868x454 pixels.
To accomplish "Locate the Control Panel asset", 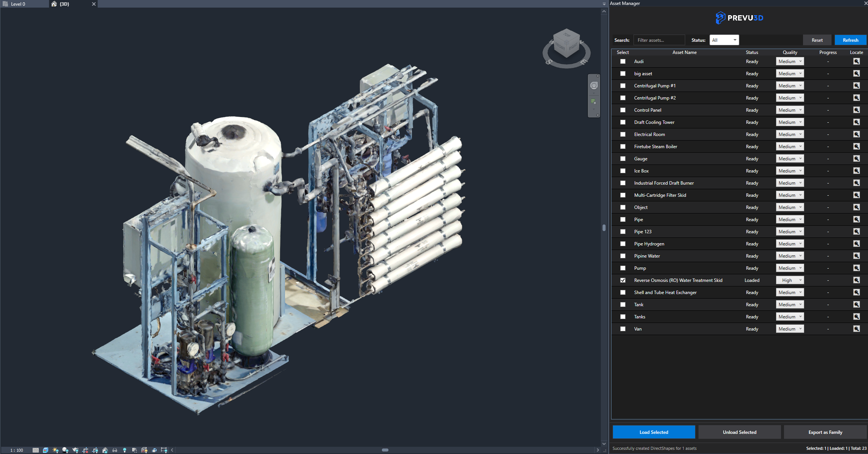I will (x=856, y=110).
